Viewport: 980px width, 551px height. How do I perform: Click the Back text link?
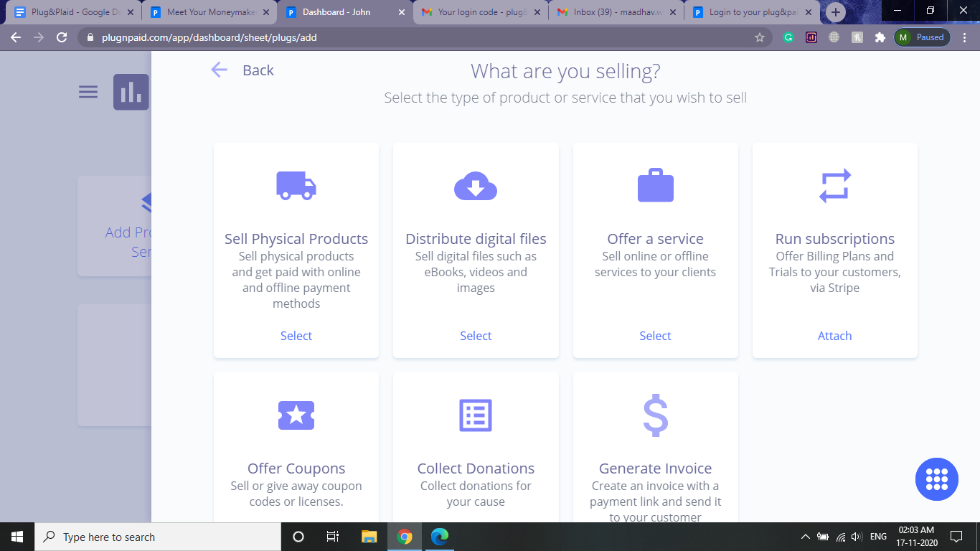tap(258, 70)
